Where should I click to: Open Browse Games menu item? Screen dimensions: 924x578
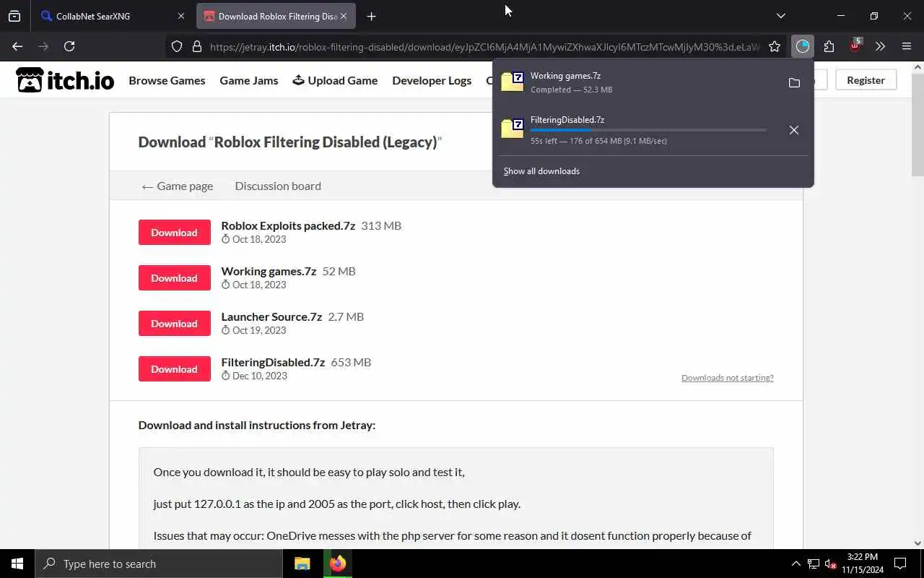coord(167,80)
